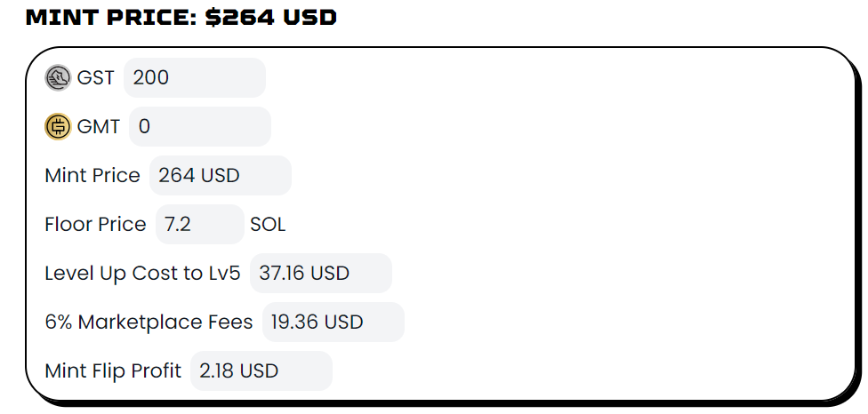Click the Floor Price label text

pyautogui.click(x=95, y=225)
